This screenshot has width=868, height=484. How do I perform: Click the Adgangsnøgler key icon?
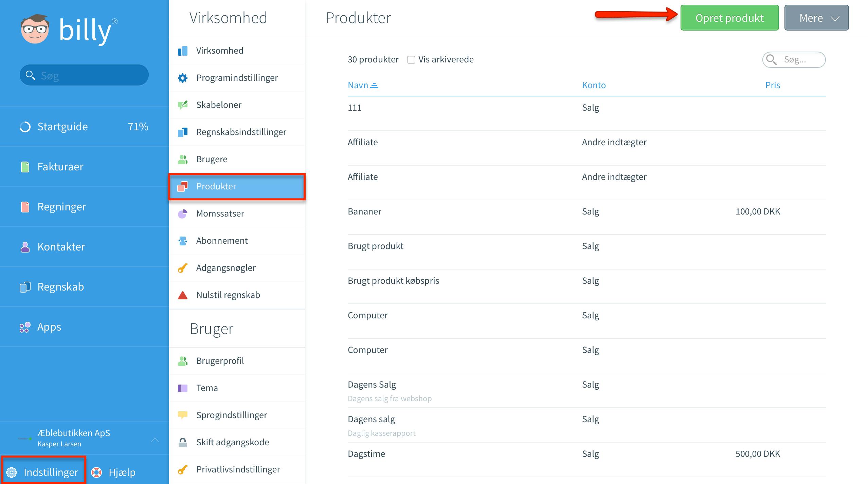tap(183, 268)
